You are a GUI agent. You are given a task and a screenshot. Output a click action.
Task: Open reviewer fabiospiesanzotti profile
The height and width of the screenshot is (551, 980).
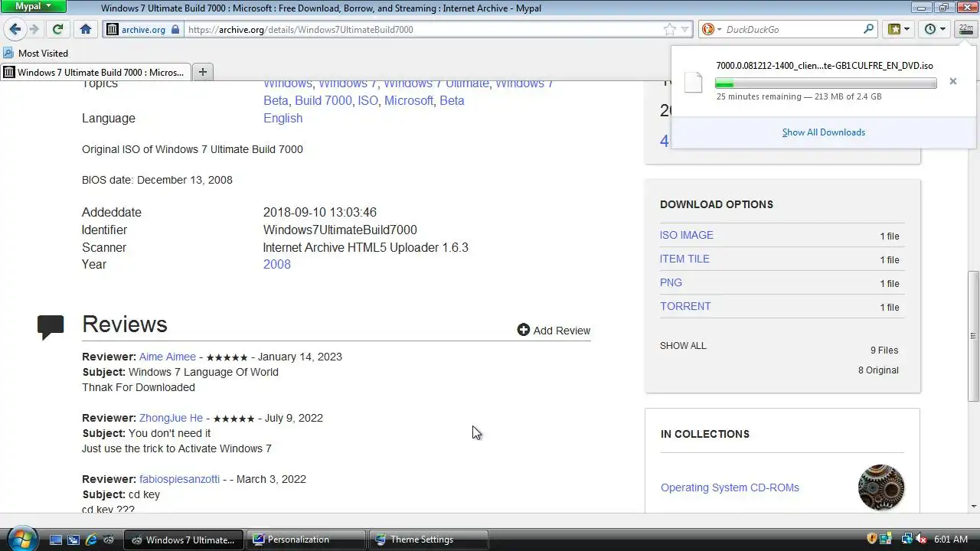point(179,479)
